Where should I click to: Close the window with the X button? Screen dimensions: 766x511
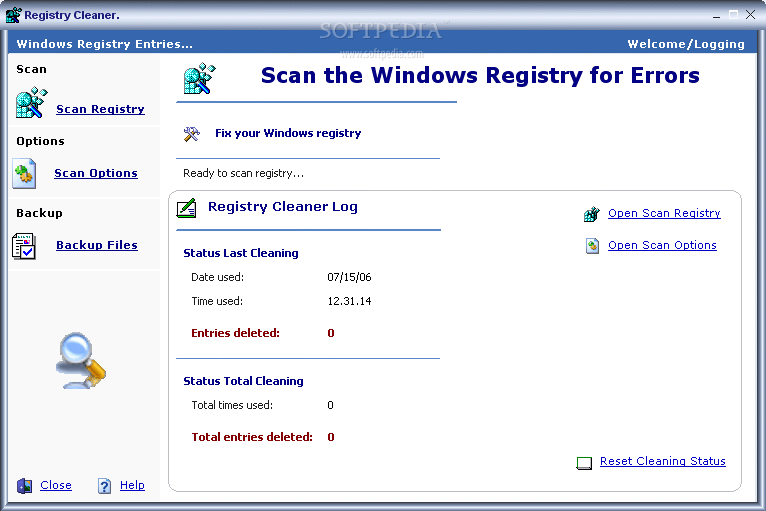tap(750, 15)
